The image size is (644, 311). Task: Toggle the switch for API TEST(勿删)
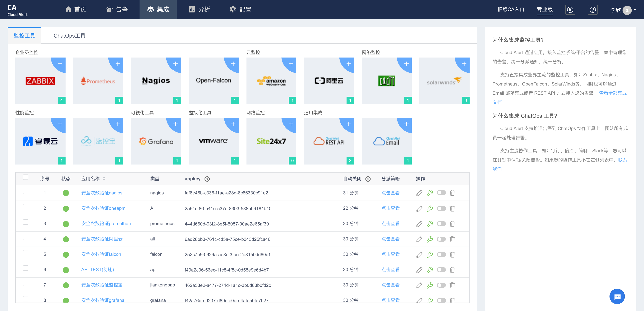[x=441, y=270]
